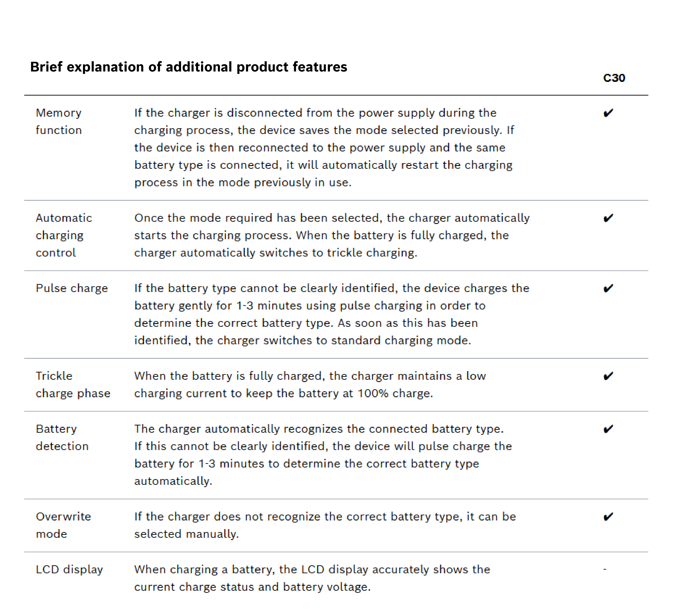Image resolution: width=676 pixels, height=616 pixels.
Task: Click the Pulse charge checkmark
Action: click(x=608, y=288)
